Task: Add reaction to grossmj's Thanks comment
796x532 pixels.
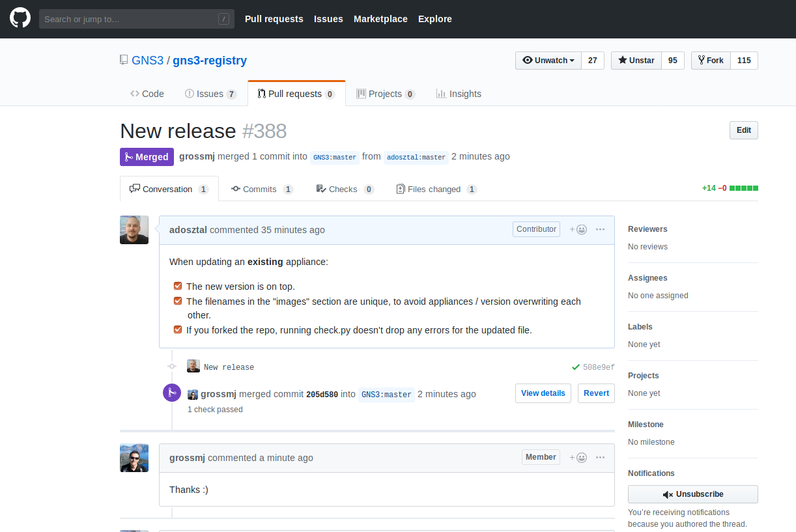Action: 578,457
